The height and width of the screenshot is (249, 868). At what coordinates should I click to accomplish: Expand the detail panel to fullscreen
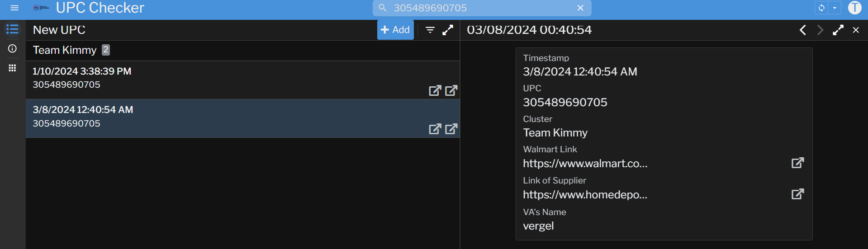click(x=838, y=30)
